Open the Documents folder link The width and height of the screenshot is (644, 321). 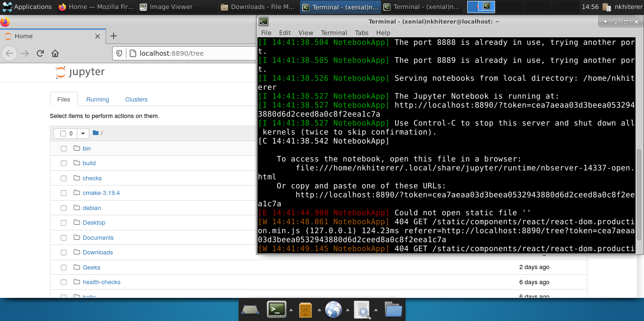(98, 238)
